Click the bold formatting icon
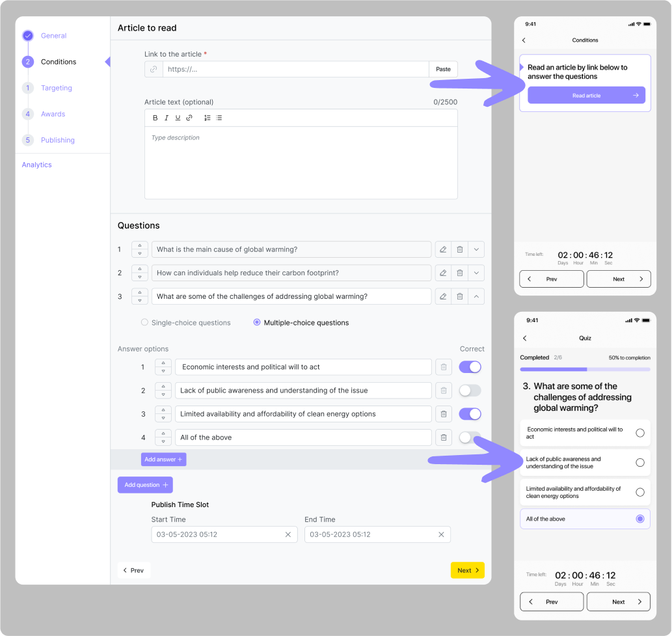This screenshot has height=636, width=672. point(155,118)
